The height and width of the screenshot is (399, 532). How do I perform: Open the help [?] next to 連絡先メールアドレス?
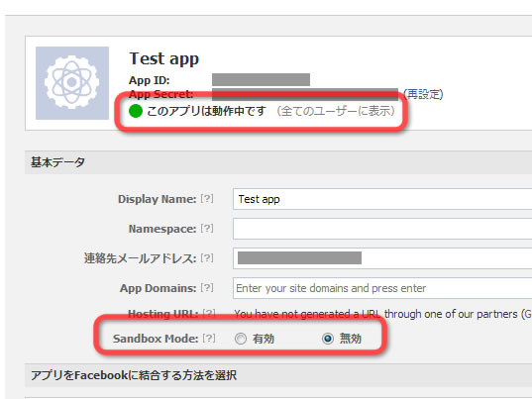tap(207, 258)
